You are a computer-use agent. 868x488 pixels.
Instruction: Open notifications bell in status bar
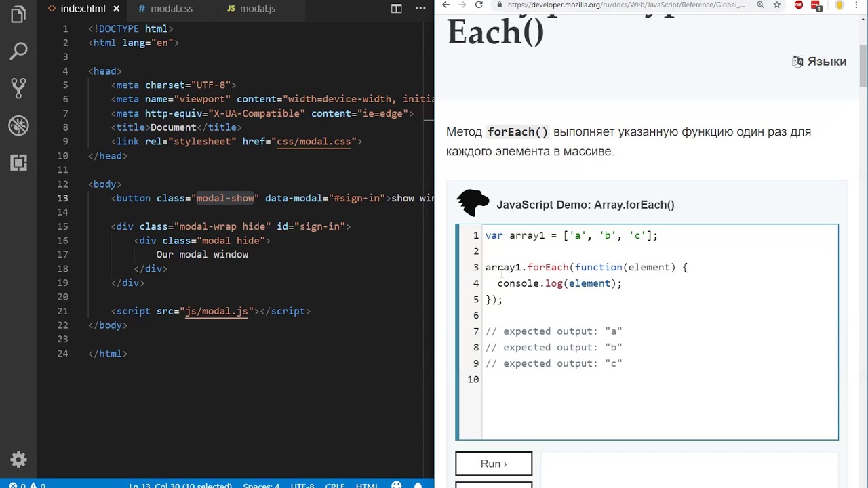click(419, 485)
